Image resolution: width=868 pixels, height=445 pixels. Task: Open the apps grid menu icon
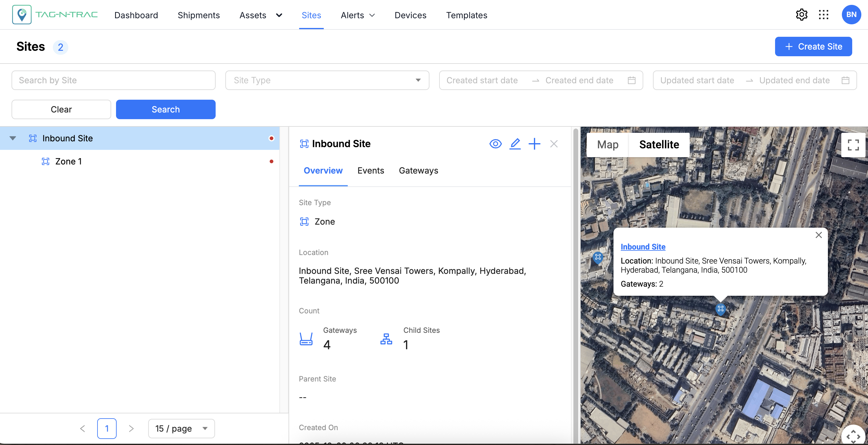click(823, 15)
